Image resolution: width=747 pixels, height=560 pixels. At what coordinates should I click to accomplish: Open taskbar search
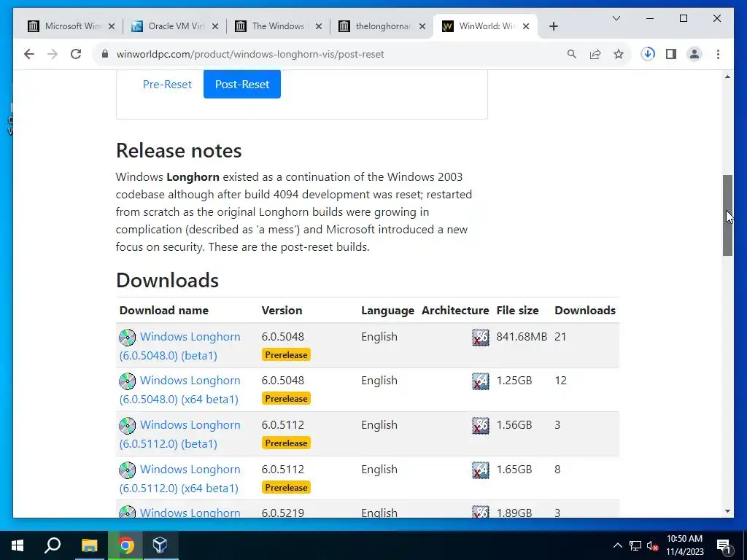click(53, 545)
